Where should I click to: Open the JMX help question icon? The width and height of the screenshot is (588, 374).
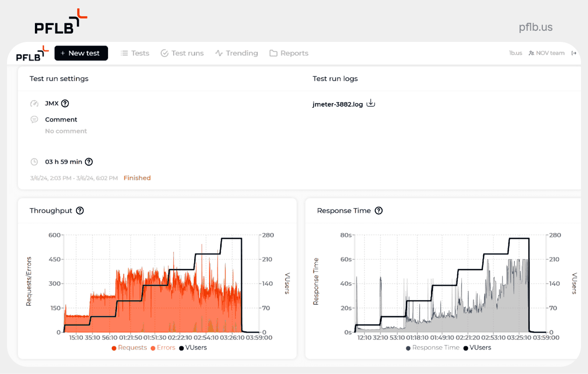point(65,103)
